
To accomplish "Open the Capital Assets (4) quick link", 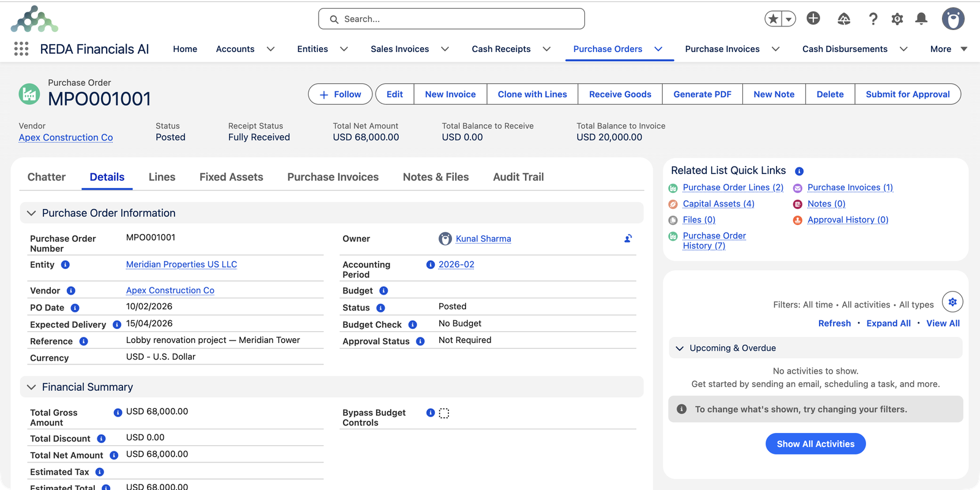I will [718, 204].
